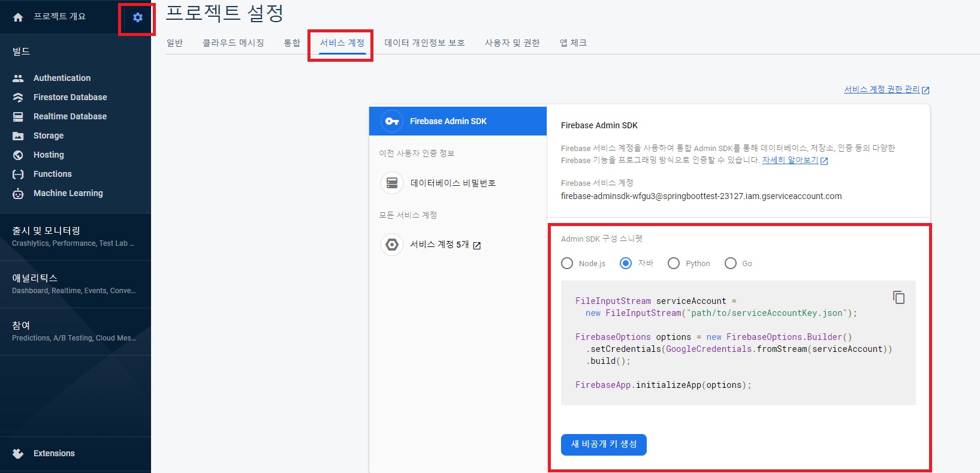The image size is (980, 473).
Task: Expand the 출시 및 모니터링 section
Action: pos(76,236)
